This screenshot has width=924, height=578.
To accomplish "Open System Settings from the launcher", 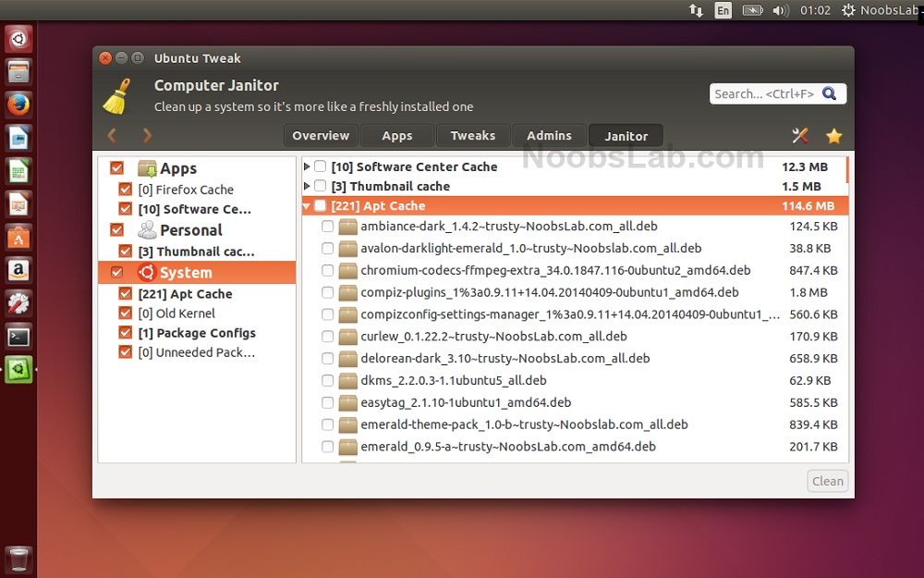I will (18, 303).
